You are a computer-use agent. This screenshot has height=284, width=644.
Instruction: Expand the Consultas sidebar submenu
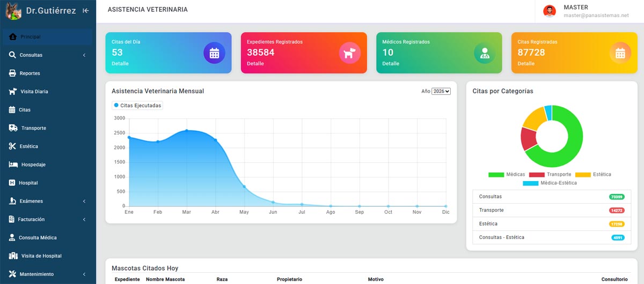[48, 55]
